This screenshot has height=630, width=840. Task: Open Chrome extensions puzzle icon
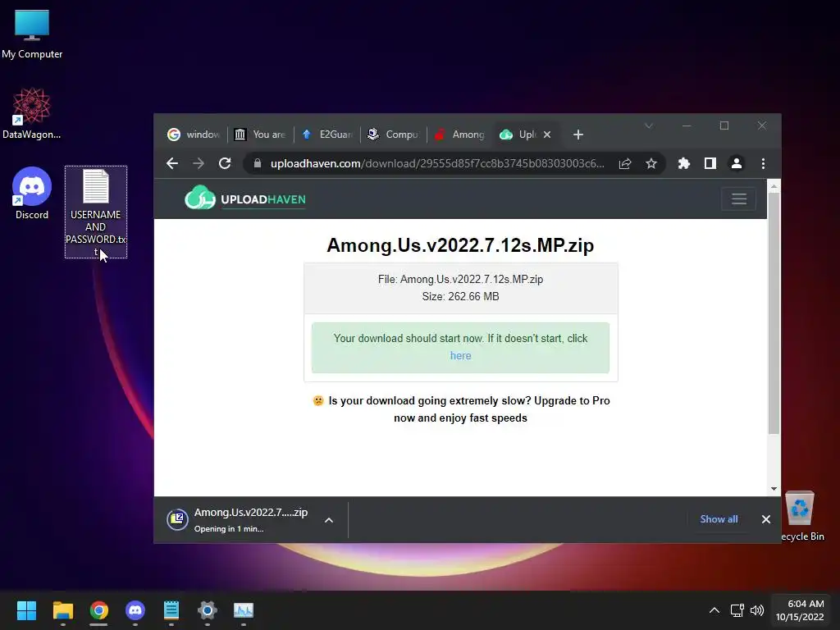click(683, 163)
